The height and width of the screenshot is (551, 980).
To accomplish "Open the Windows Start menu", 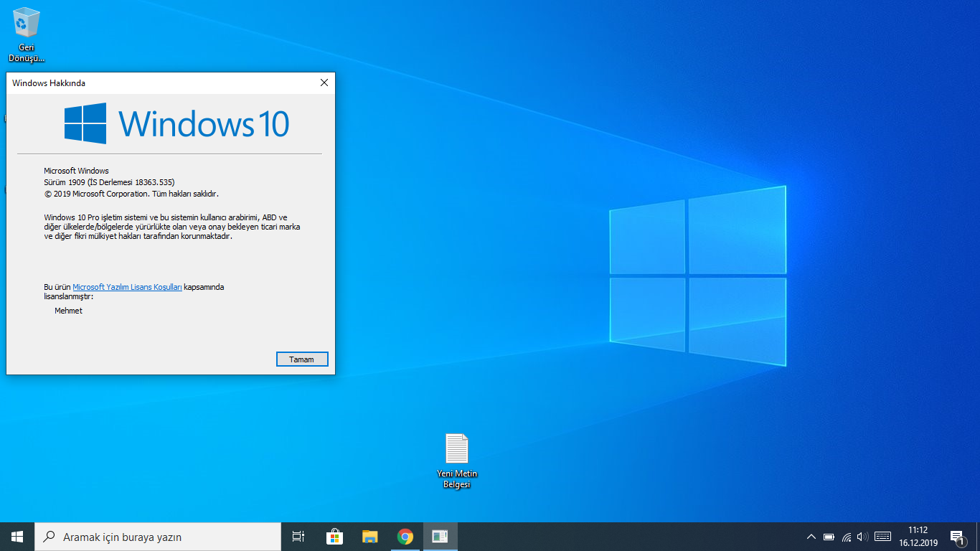I will (x=17, y=537).
